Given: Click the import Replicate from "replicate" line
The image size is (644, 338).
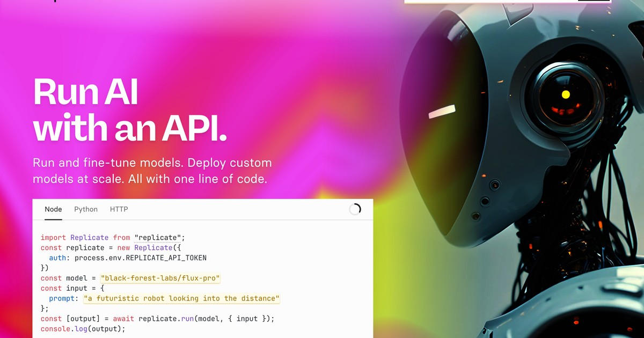Looking at the screenshot, I should point(113,237).
